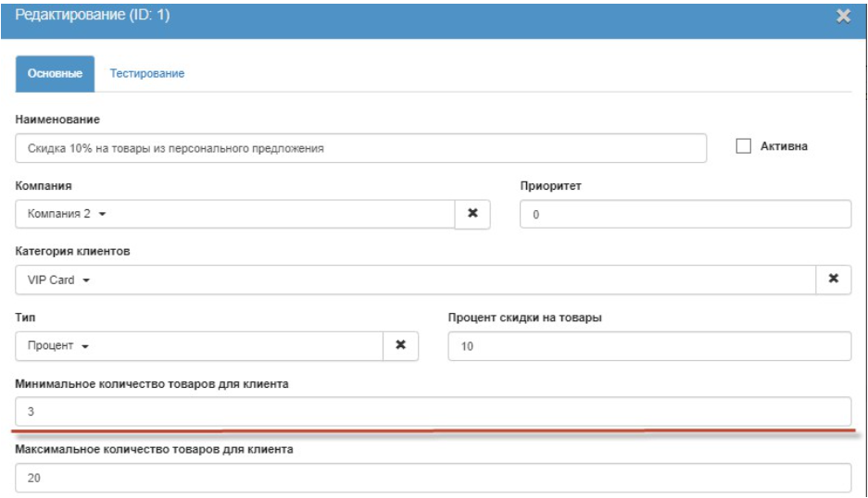Screen dimensions: 868x498
Task: Toggle the Активна checkbox
Action: pos(742,146)
